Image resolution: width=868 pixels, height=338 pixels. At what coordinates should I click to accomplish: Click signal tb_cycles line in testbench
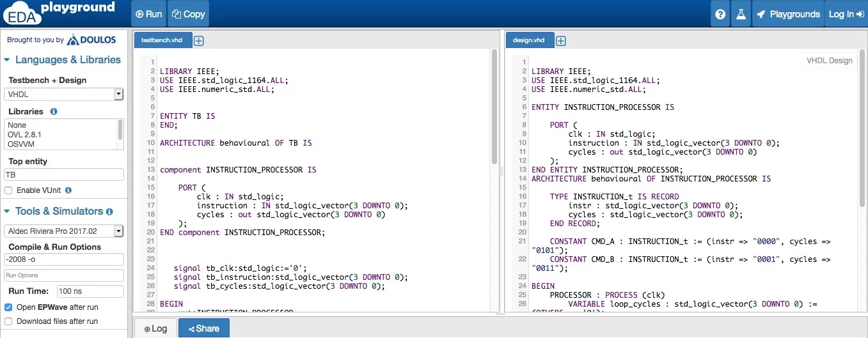(280, 286)
